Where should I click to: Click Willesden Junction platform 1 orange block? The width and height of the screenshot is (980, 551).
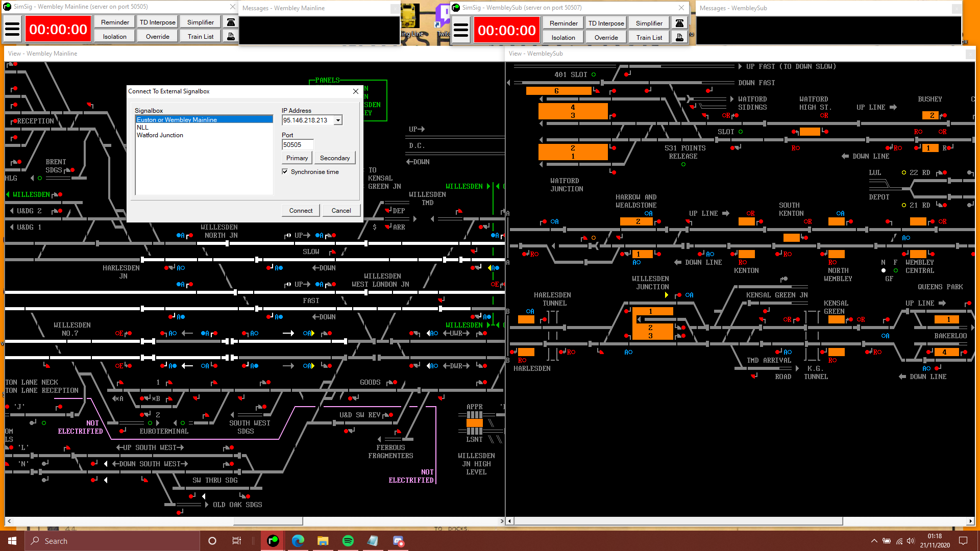(x=652, y=311)
